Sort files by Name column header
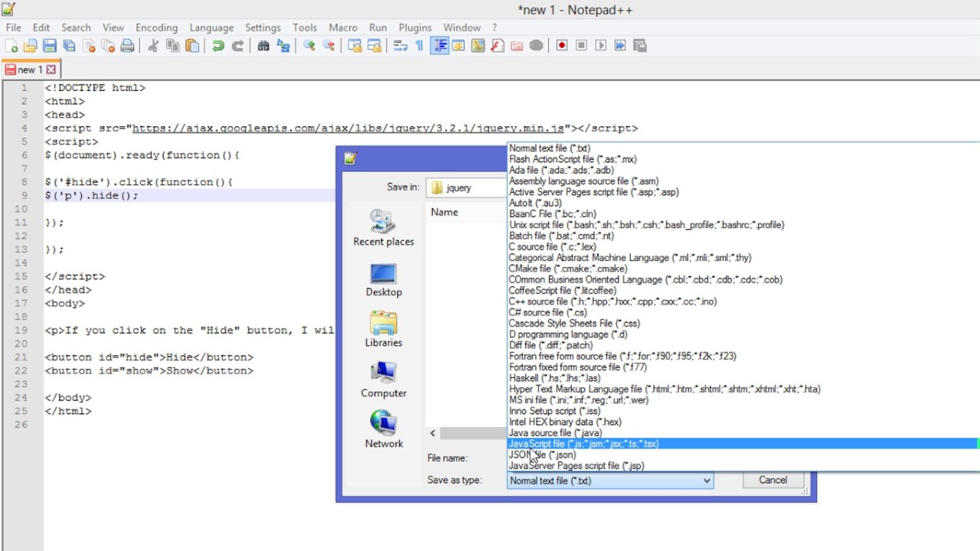This screenshot has height=551, width=980. (466, 212)
